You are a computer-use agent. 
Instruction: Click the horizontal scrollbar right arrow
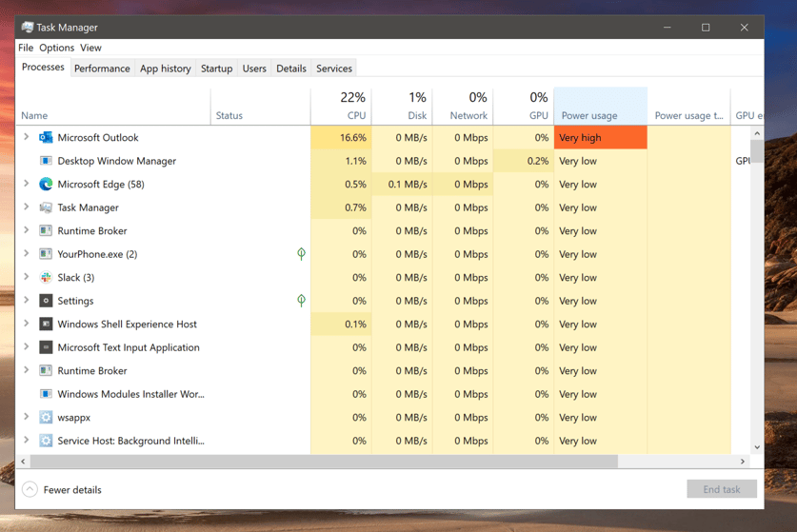click(743, 462)
